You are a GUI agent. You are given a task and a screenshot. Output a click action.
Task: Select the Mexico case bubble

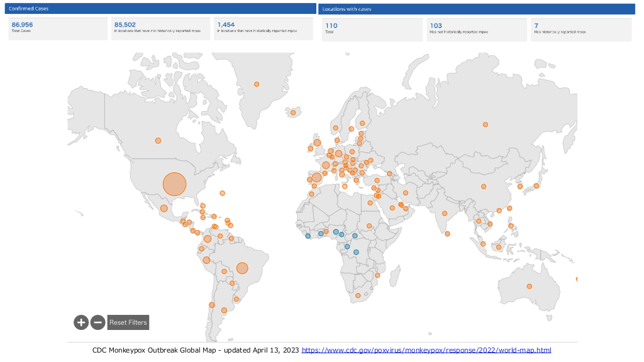pos(164,208)
